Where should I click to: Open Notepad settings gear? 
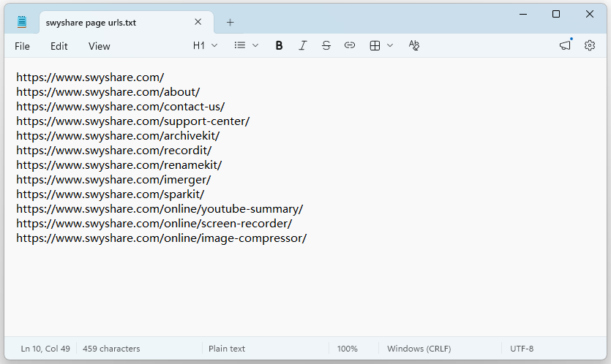[x=590, y=45]
